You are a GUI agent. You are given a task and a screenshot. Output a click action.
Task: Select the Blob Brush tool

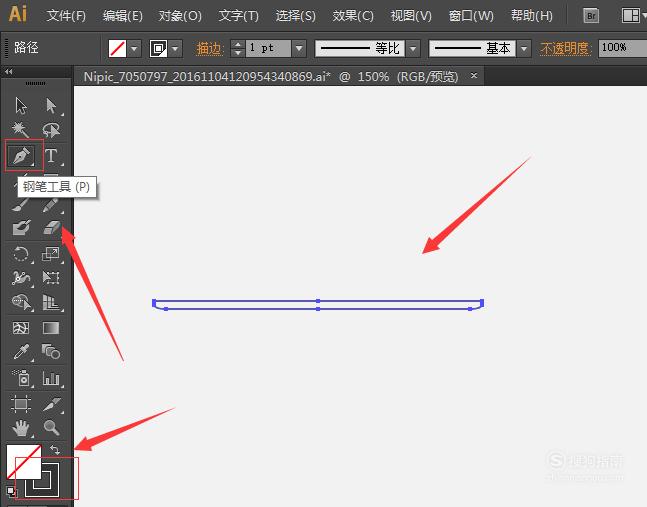pyautogui.click(x=21, y=227)
